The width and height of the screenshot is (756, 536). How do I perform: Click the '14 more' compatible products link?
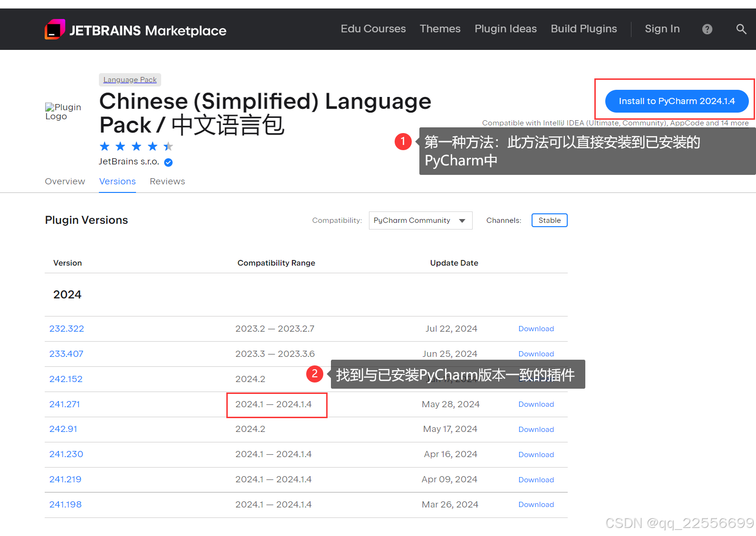(735, 123)
